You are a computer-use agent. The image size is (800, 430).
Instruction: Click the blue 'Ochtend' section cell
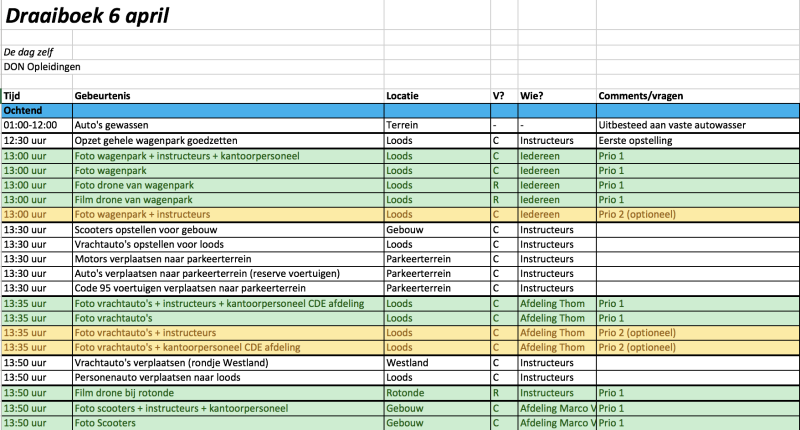coord(37,111)
